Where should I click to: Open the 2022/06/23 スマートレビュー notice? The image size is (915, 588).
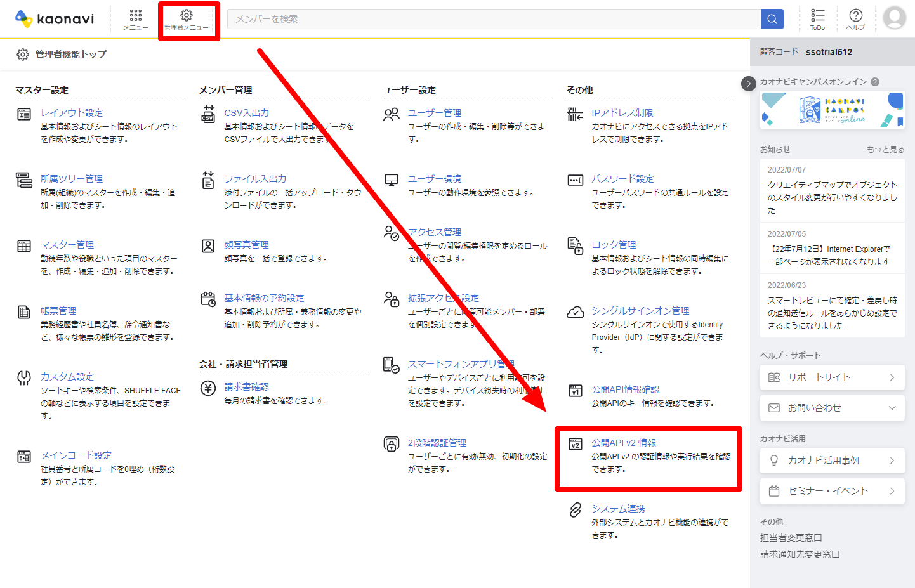[x=833, y=306]
